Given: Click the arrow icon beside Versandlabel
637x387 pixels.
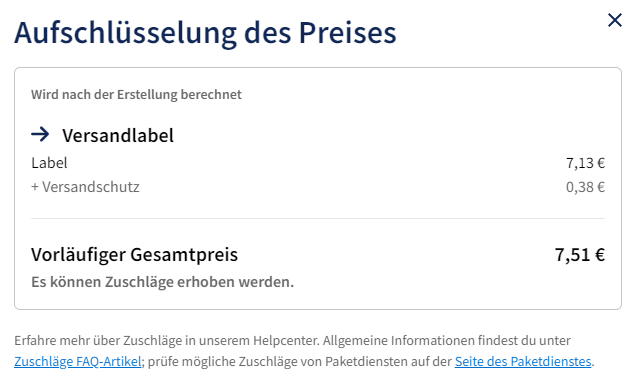Looking at the screenshot, I should (40, 134).
